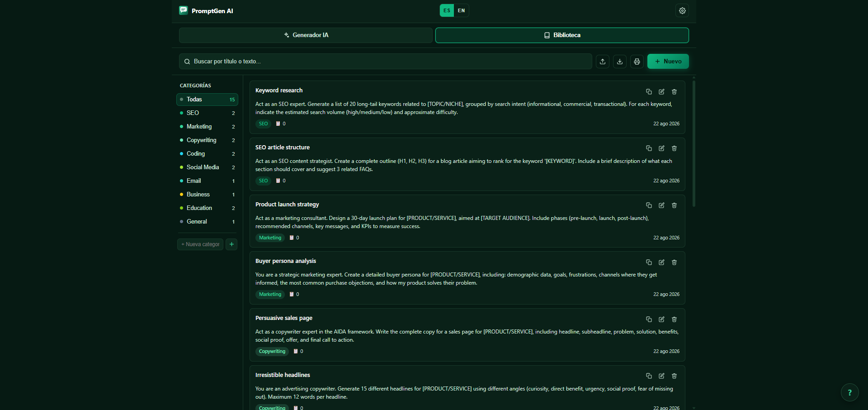Copy the Buyer persona analysis prompt
868x410 pixels.
pos(649,262)
